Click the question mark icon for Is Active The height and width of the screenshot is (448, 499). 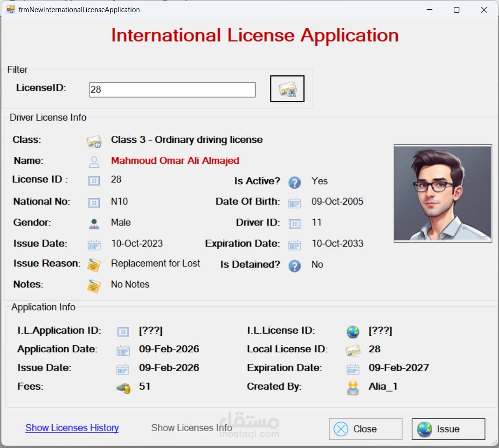click(294, 182)
